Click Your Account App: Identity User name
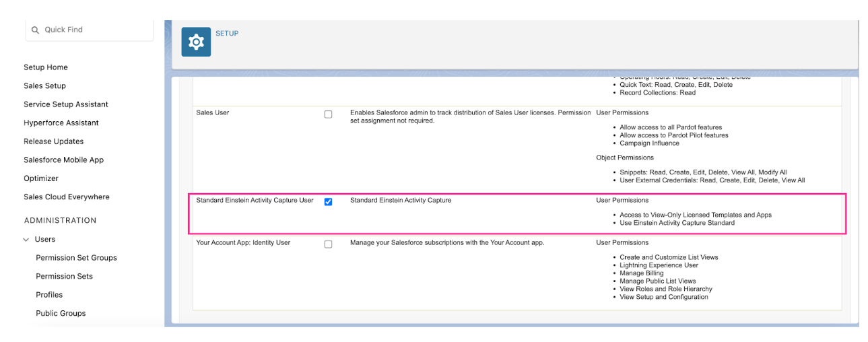This screenshot has width=868, height=342. [x=243, y=242]
